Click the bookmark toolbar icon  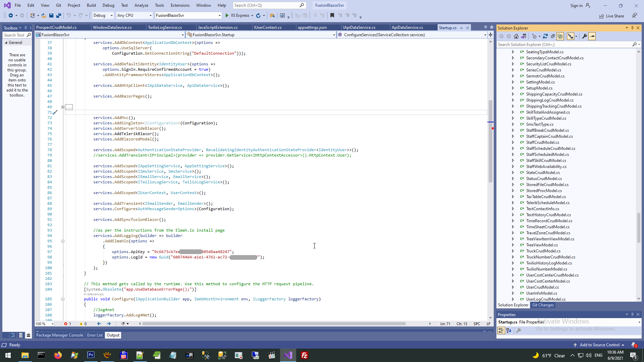click(332, 15)
